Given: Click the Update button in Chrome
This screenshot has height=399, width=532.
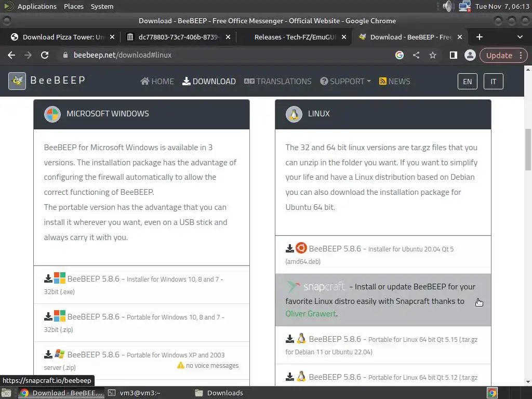Looking at the screenshot, I should [x=499, y=55].
